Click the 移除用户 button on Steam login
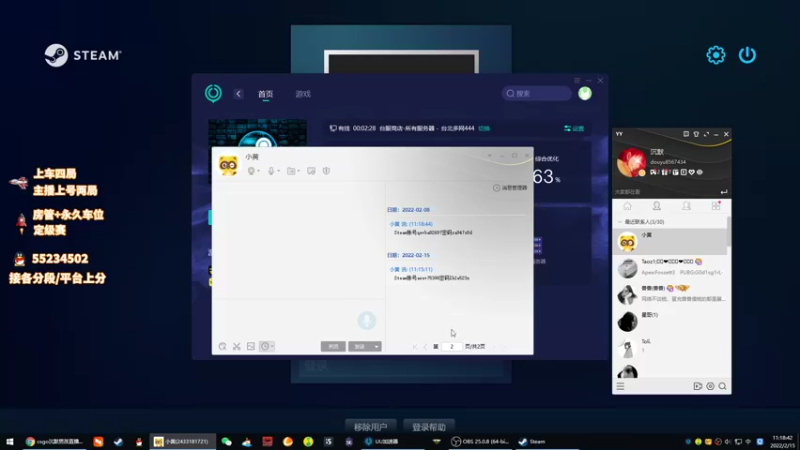The height and width of the screenshot is (450, 800). point(370,427)
